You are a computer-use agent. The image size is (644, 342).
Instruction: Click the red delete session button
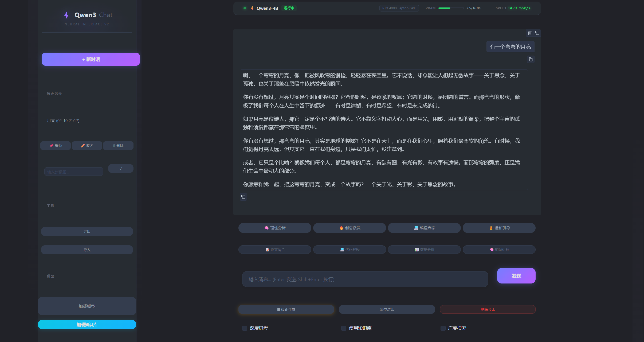coord(488,309)
